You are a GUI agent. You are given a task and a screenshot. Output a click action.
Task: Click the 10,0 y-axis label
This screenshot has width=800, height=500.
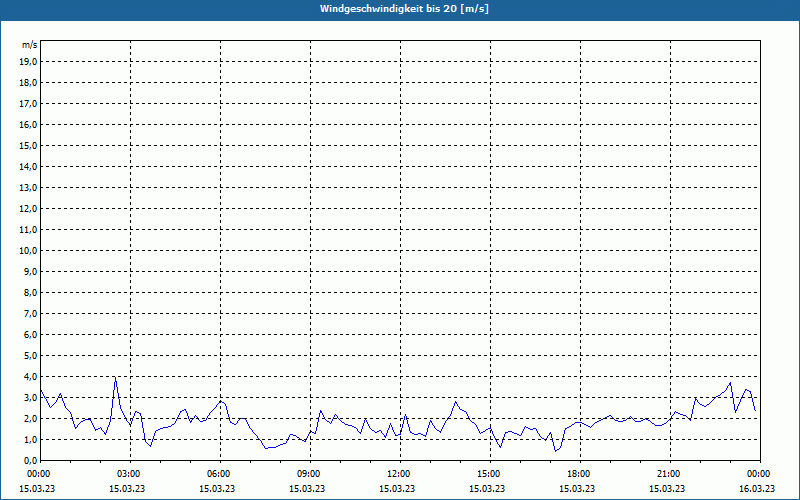[28, 251]
